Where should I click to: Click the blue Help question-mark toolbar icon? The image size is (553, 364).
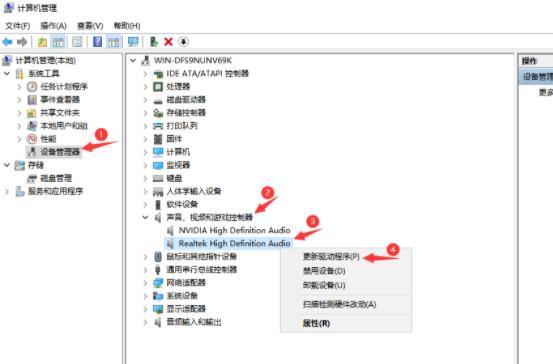tap(97, 42)
